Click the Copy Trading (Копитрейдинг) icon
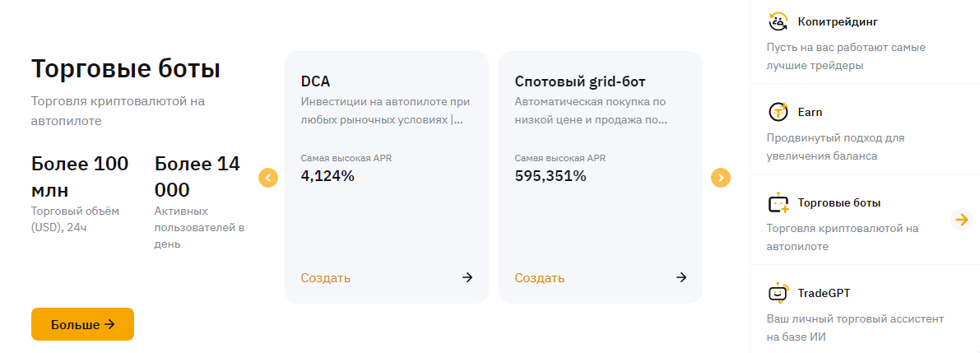This screenshot has height=353, width=980. click(x=778, y=21)
